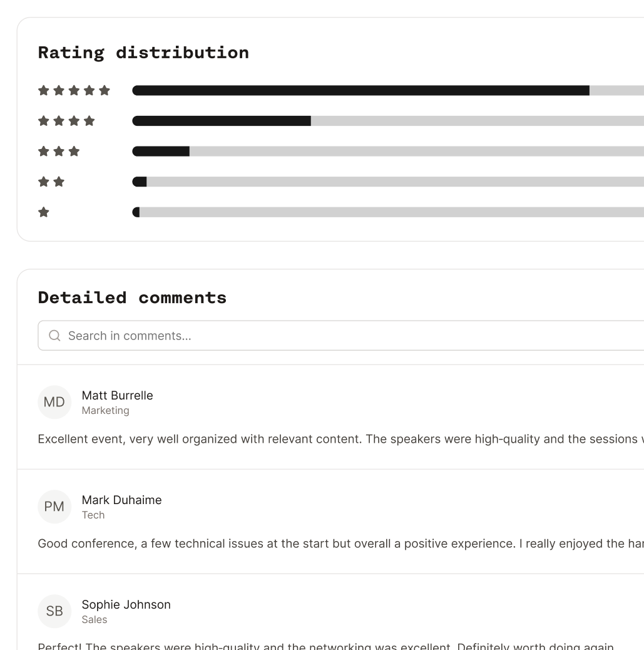Select Mark Duhaime's name
This screenshot has height=650, width=644.
[121, 500]
